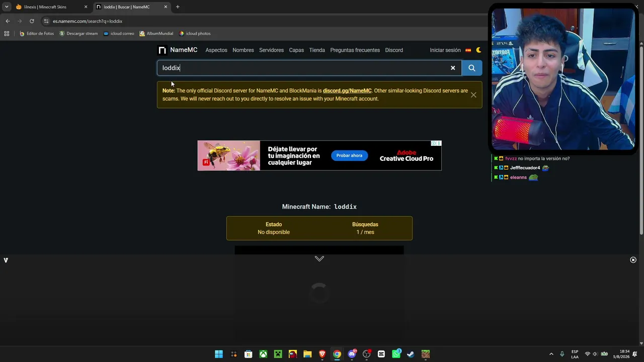Switch to Google Chrome in taskbar
Screen dimensions: 644x362
coord(337,354)
